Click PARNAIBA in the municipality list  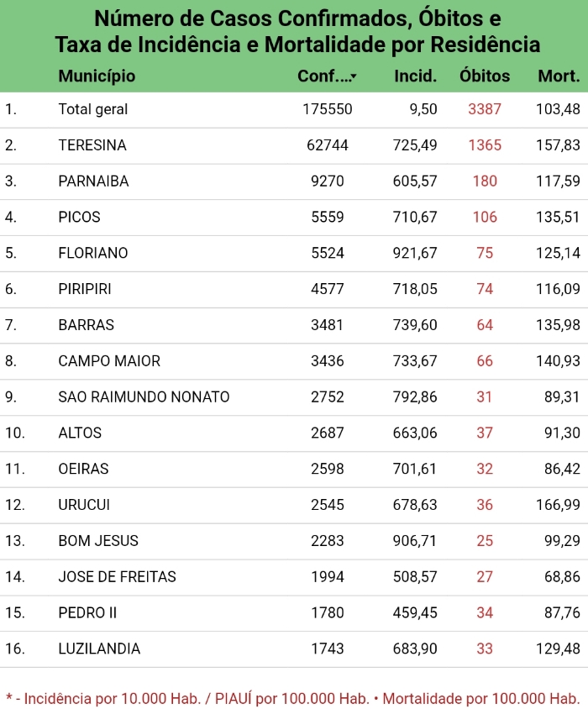click(x=93, y=181)
